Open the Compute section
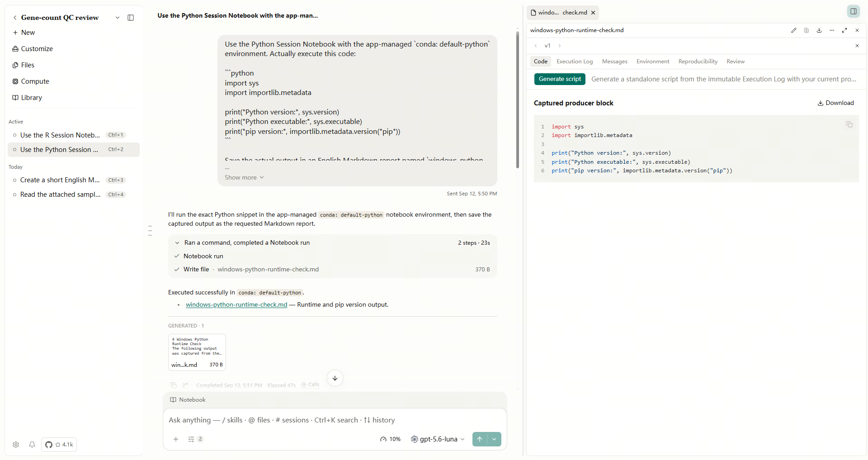868x460 pixels. [x=31, y=81]
